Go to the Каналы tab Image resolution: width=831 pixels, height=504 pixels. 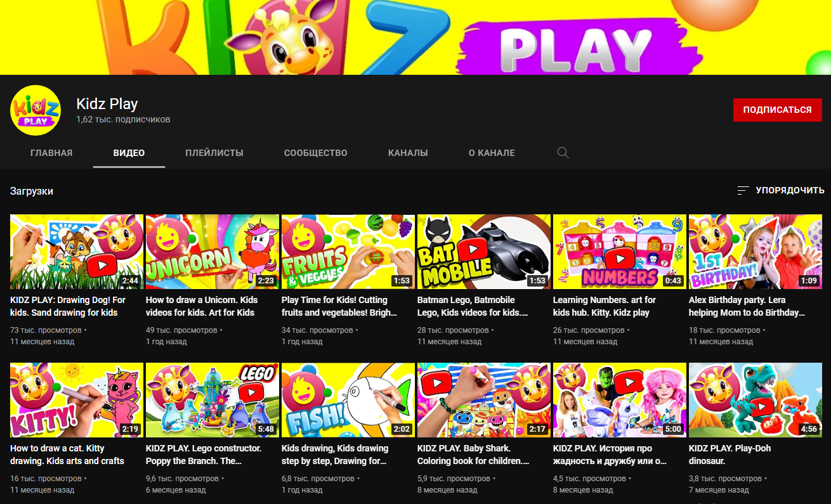(408, 153)
